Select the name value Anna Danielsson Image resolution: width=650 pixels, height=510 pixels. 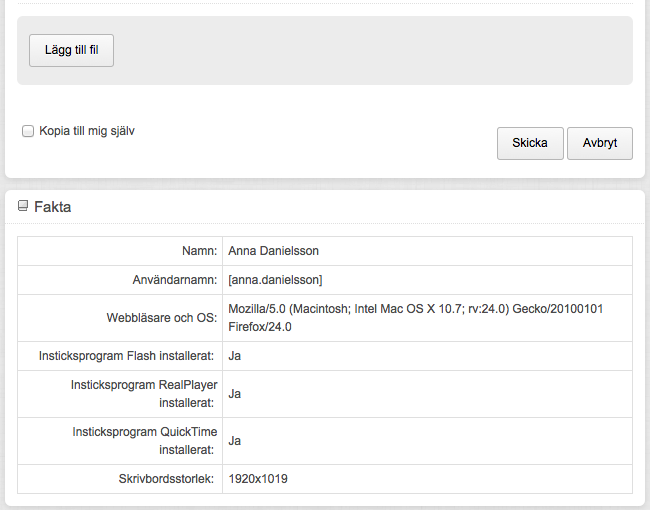273,251
